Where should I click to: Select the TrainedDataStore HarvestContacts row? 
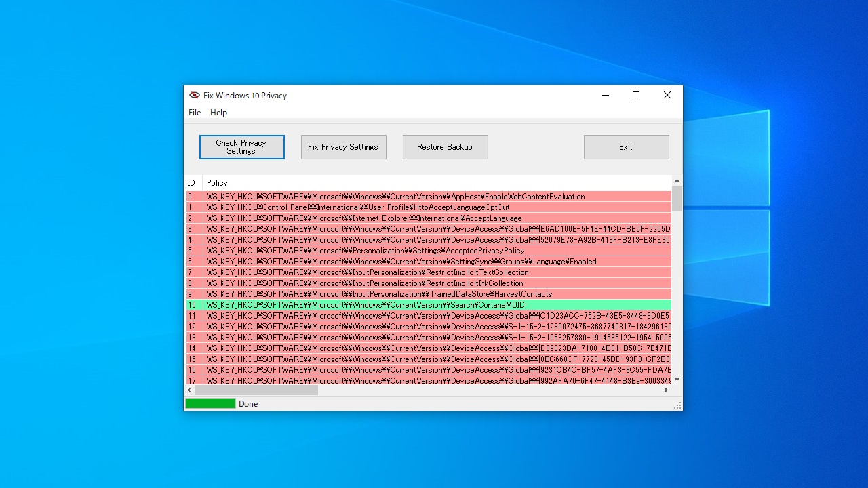tap(429, 294)
